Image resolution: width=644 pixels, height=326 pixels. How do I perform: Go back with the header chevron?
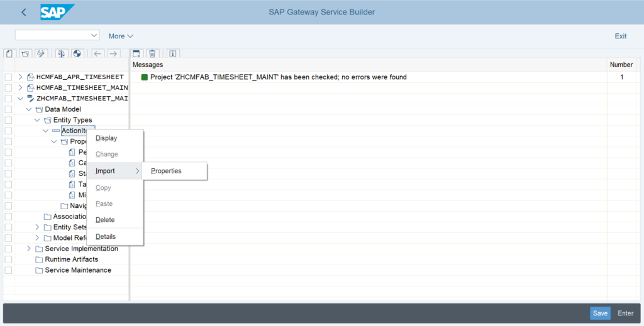(24, 13)
